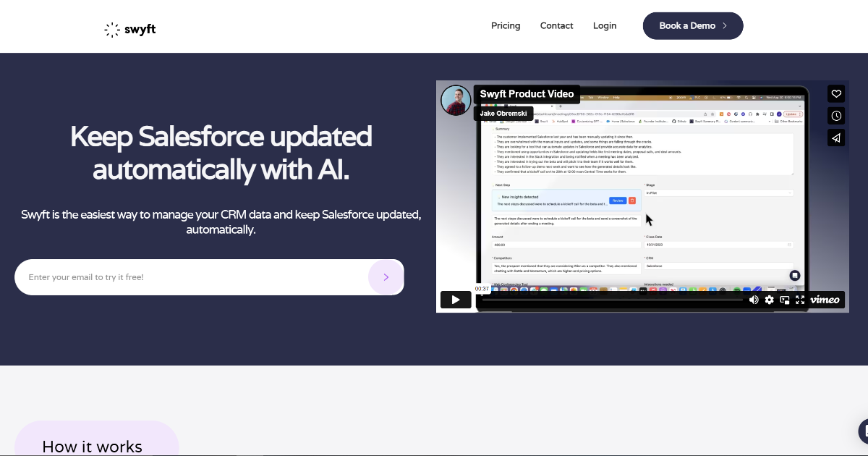Play the Swyft Product Video

click(456, 299)
